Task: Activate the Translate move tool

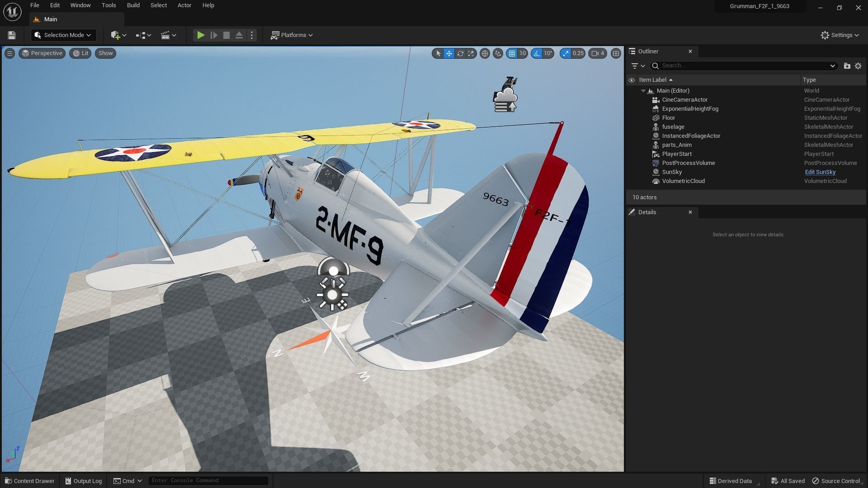Action: click(x=449, y=53)
